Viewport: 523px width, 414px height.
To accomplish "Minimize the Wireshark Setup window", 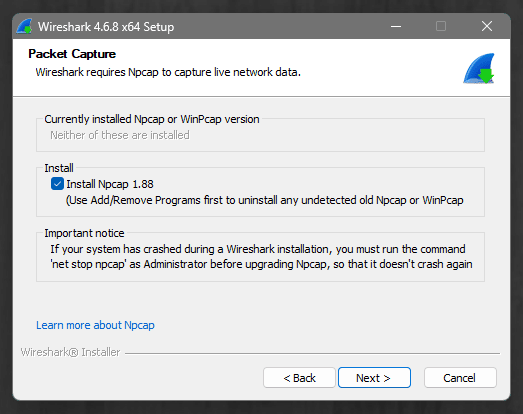I will click(396, 26).
